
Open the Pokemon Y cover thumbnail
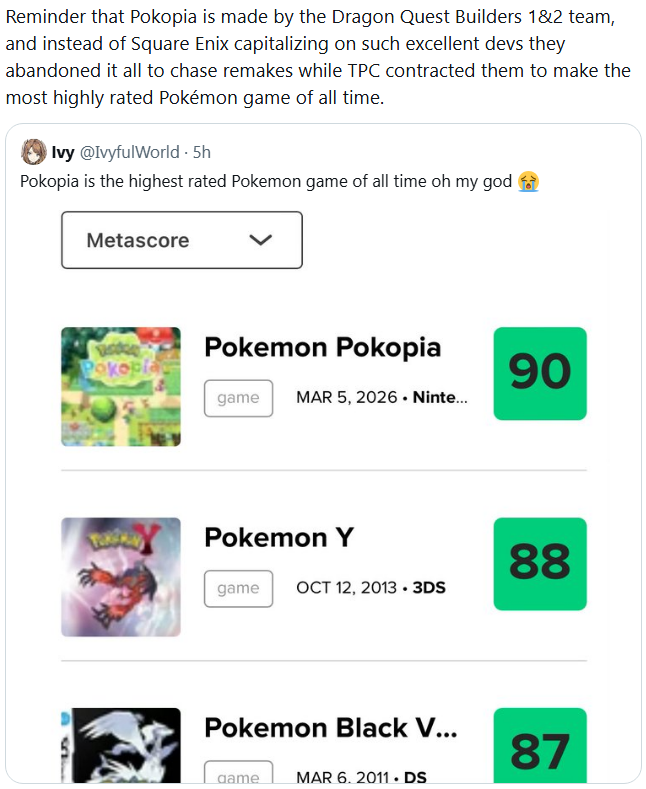(121, 576)
